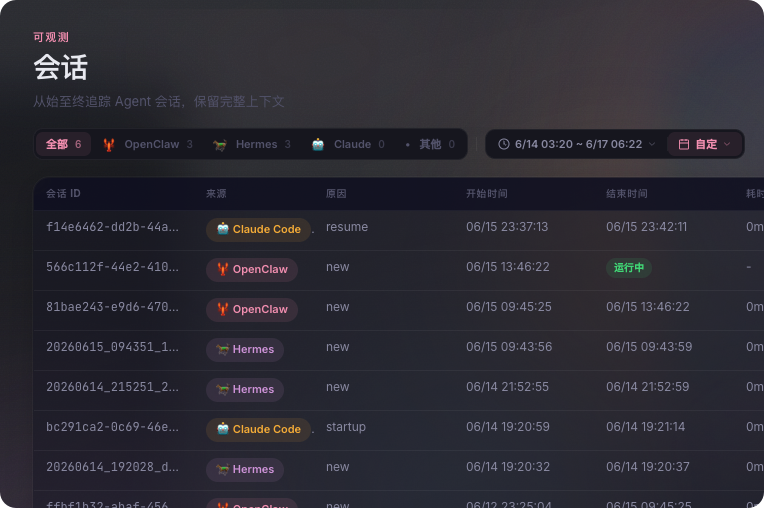Click start time 06/14 21:52:55
Screen dimensions: 764x508
point(507,387)
